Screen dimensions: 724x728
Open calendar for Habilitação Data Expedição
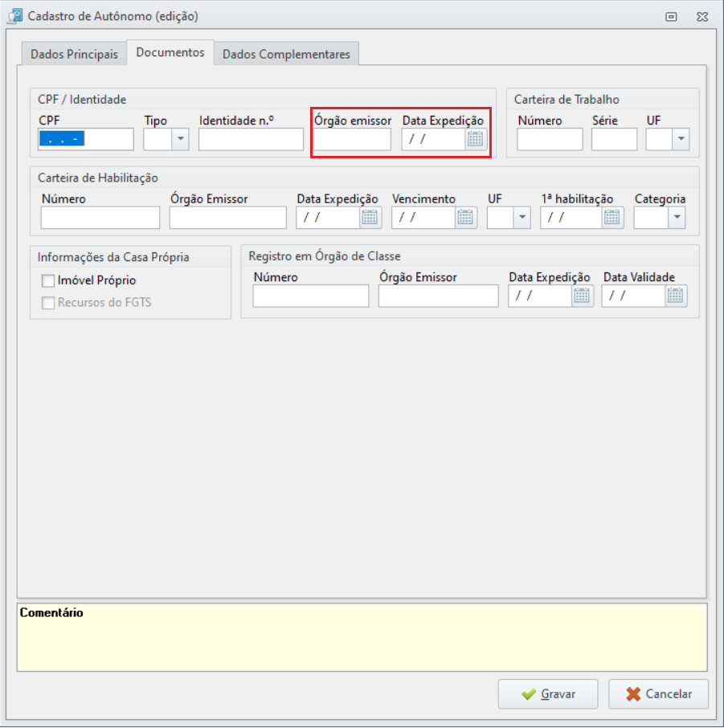coord(370,217)
